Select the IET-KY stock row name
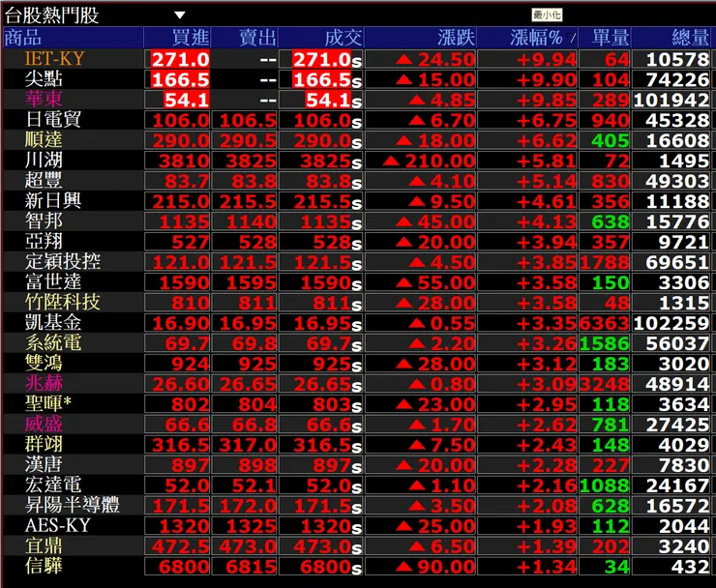This screenshot has width=716, height=588. pyautogui.click(x=55, y=58)
